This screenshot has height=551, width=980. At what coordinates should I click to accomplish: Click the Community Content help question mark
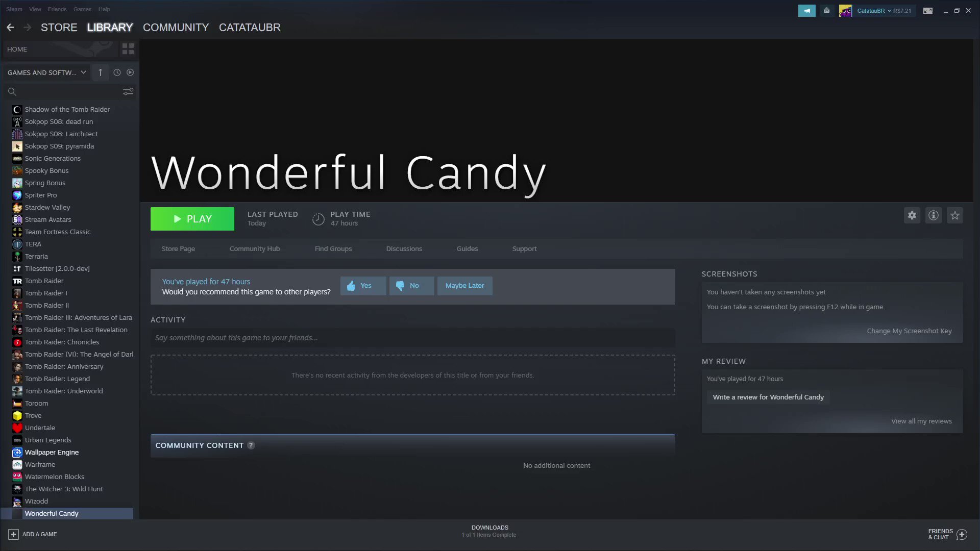click(251, 445)
